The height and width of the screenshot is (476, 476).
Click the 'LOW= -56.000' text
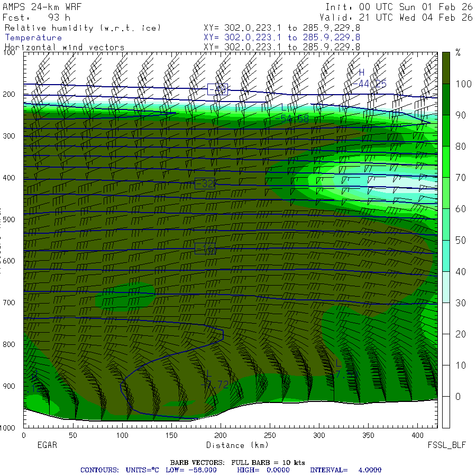point(191,470)
